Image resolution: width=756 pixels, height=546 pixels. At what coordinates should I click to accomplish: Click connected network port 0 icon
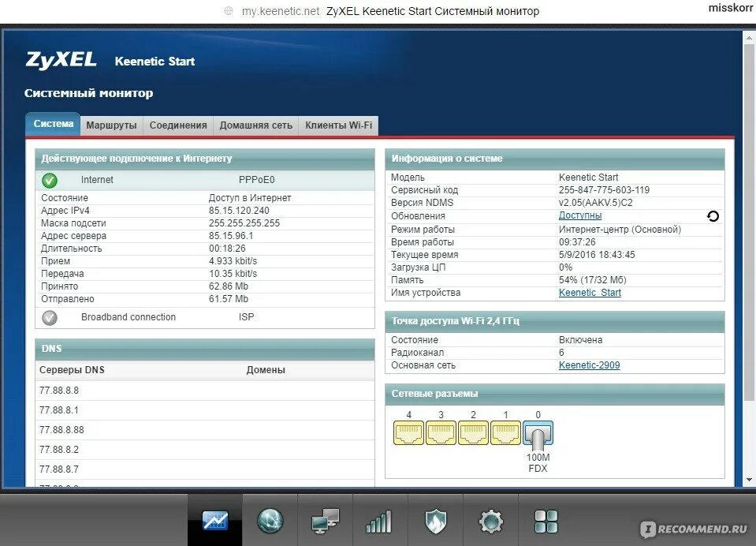click(x=538, y=433)
